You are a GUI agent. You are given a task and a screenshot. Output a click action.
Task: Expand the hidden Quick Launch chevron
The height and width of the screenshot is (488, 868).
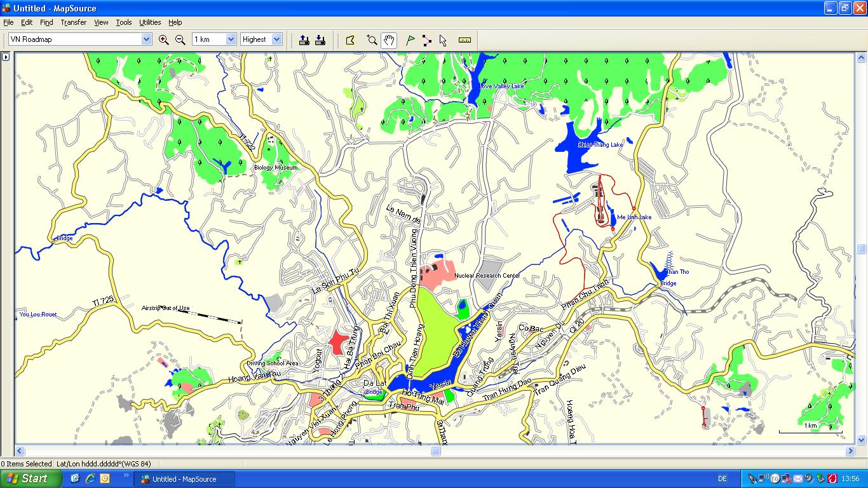(x=126, y=475)
